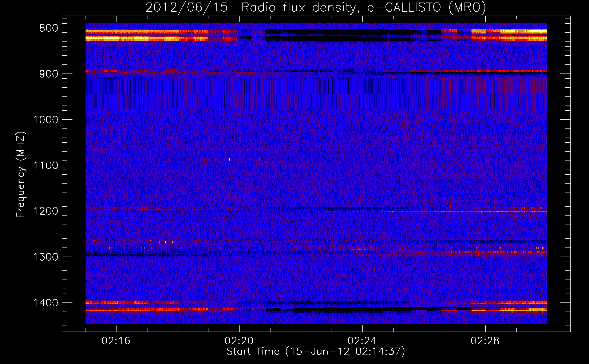This screenshot has width=589, height=364.
Task: Click the 1300 frequency tick label
Action: [46, 257]
